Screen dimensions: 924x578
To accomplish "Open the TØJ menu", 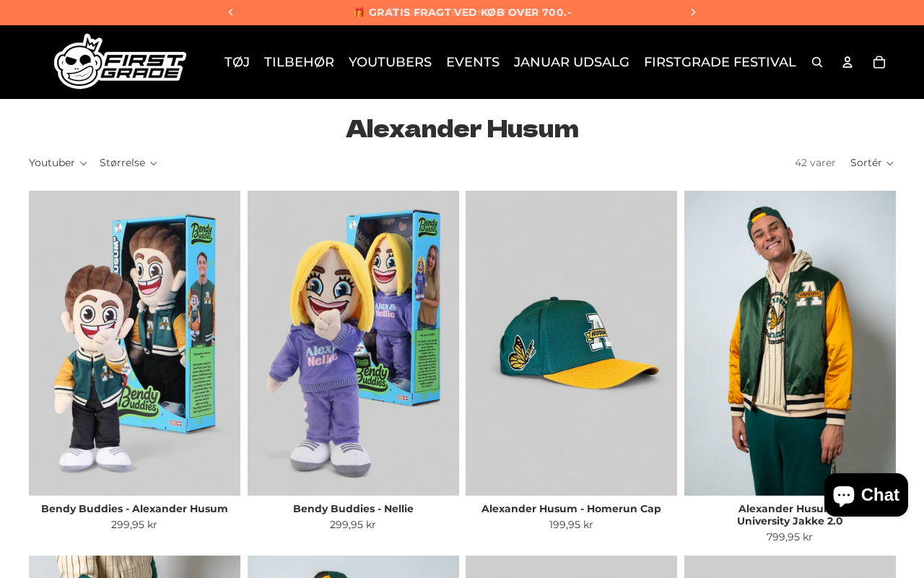I will pyautogui.click(x=237, y=62).
